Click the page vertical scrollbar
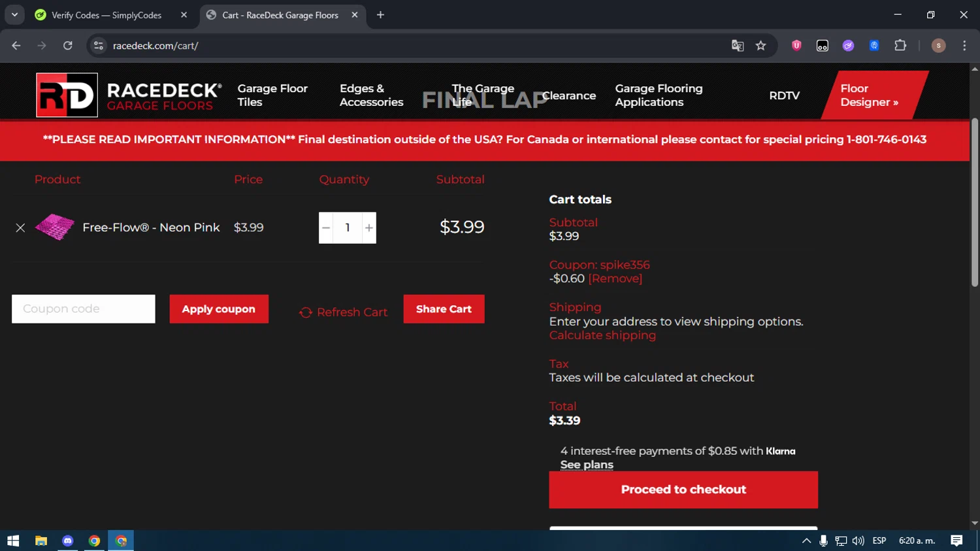Viewport: 980px width, 551px height. 975,203
